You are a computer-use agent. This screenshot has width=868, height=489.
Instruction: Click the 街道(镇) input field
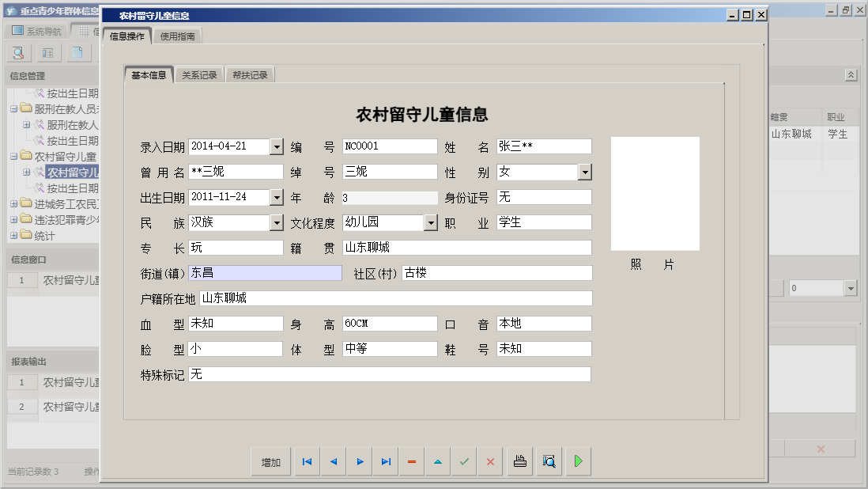[x=265, y=272]
